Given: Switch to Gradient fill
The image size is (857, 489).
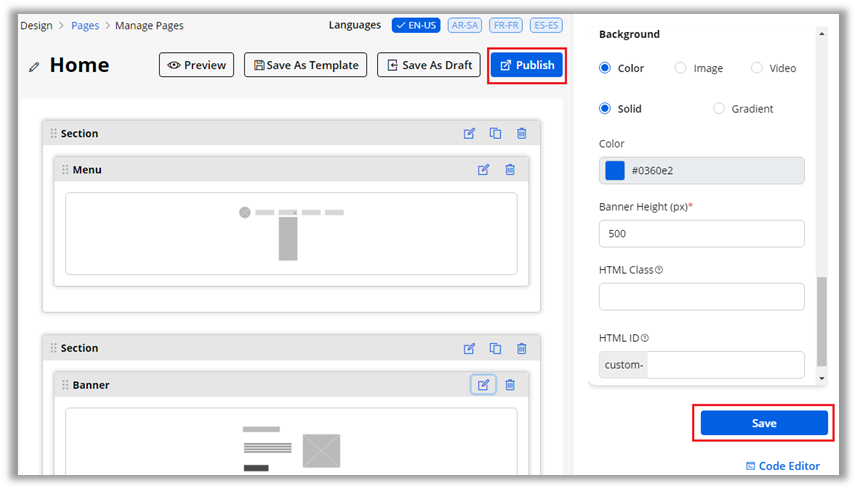Looking at the screenshot, I should point(719,109).
